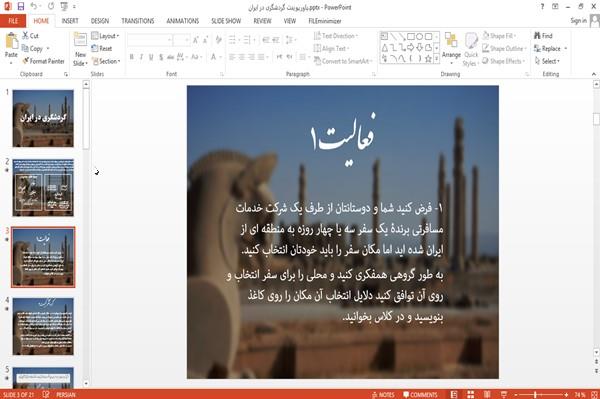Select the Format Painter tool

[43, 61]
